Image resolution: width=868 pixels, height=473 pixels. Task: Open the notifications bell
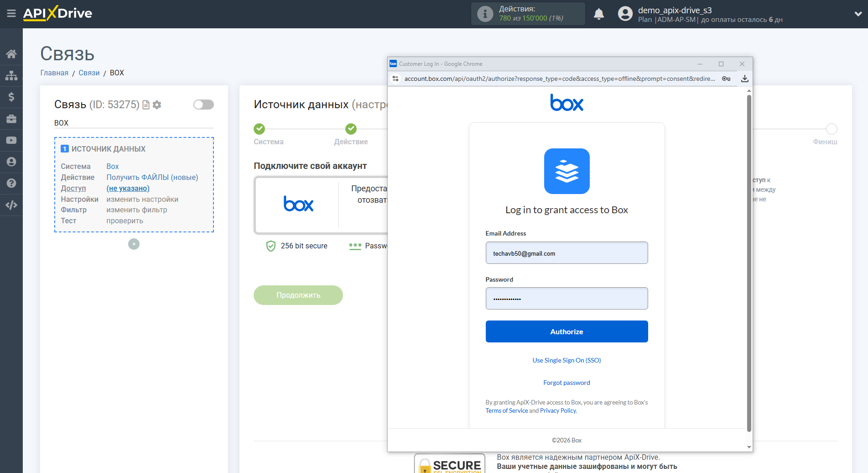599,13
